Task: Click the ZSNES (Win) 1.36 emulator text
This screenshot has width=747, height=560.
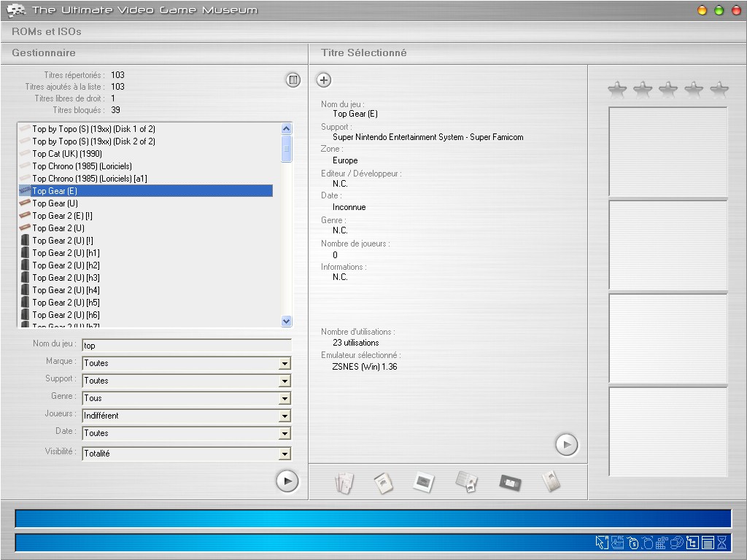Action: coord(365,367)
